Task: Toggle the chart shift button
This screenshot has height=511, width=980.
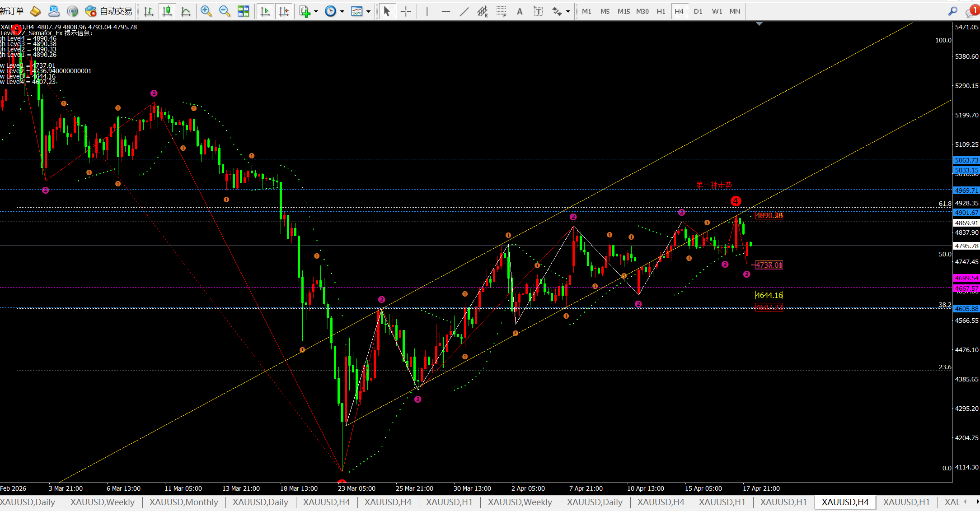Action: 284,11
